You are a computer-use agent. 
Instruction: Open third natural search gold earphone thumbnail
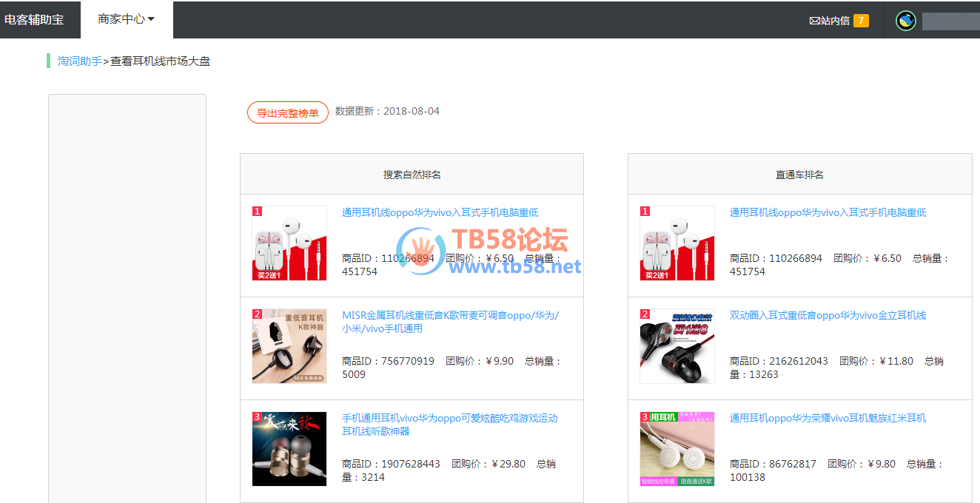[x=289, y=449]
